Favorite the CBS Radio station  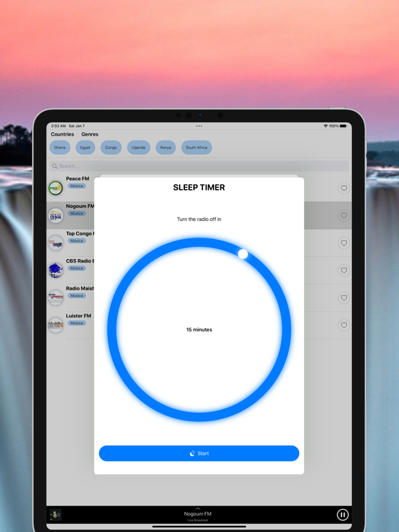click(344, 270)
